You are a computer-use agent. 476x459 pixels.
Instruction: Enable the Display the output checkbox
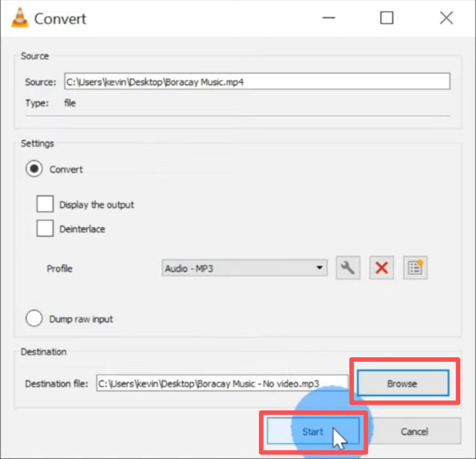(x=45, y=203)
